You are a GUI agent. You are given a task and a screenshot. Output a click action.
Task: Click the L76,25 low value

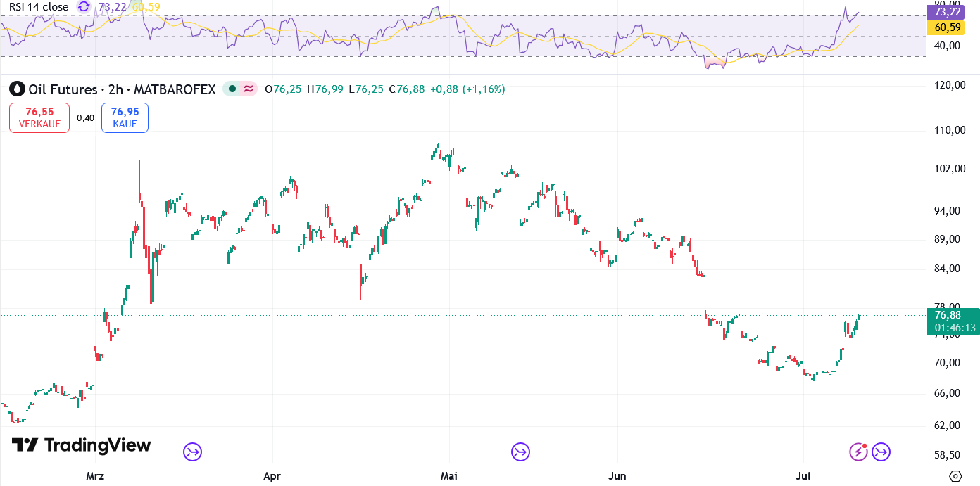click(366, 89)
